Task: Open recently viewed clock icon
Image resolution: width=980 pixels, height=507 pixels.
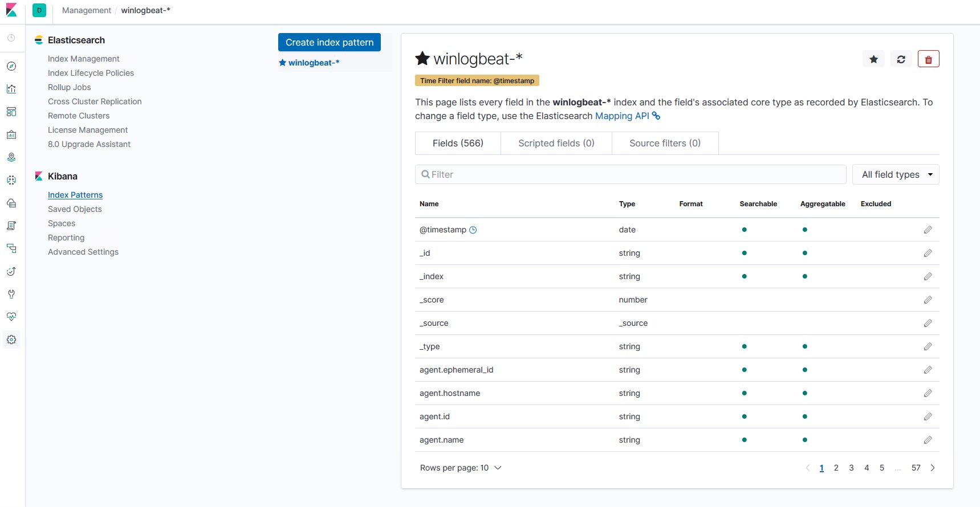Action: pos(11,38)
